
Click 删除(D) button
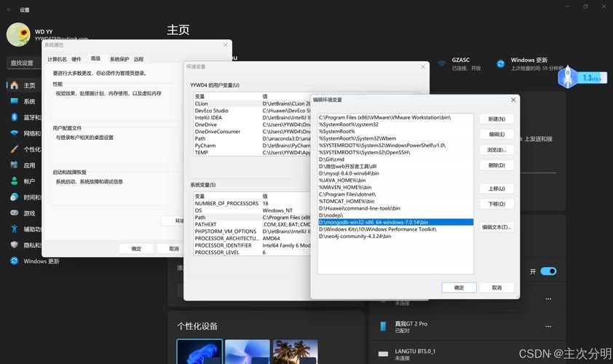click(x=497, y=165)
